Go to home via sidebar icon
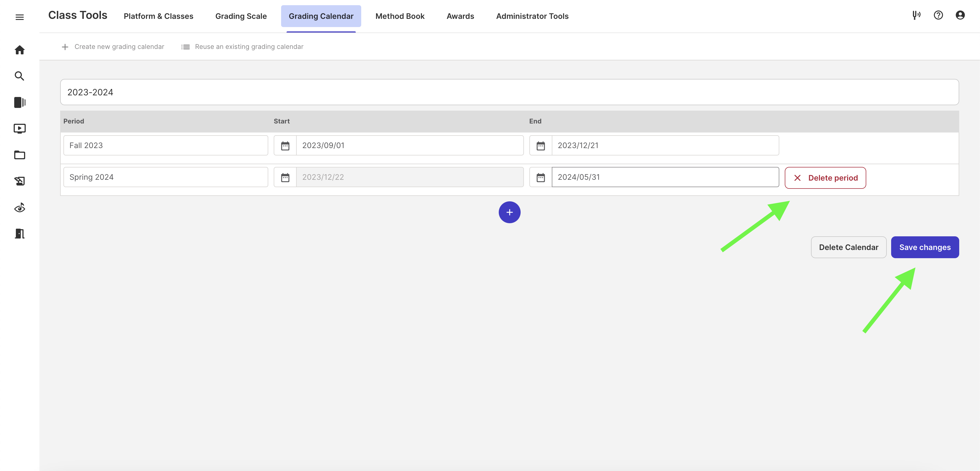This screenshot has height=471, width=980. point(19,50)
